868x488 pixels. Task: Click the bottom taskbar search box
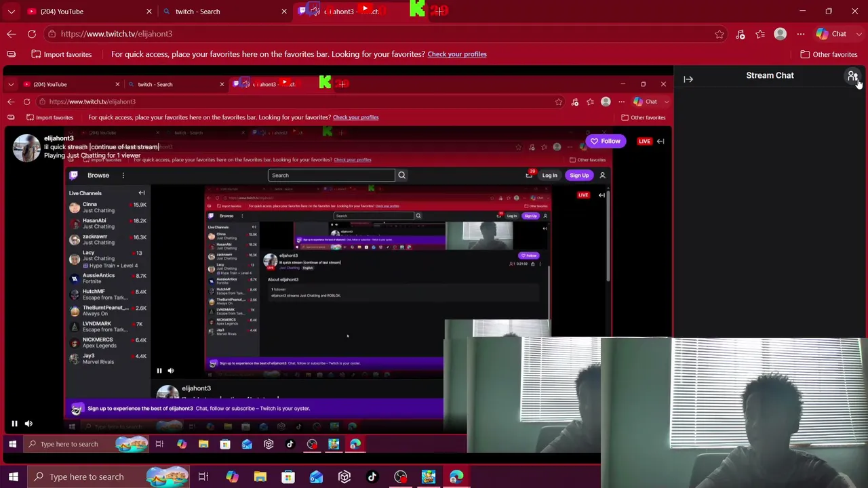point(108,477)
